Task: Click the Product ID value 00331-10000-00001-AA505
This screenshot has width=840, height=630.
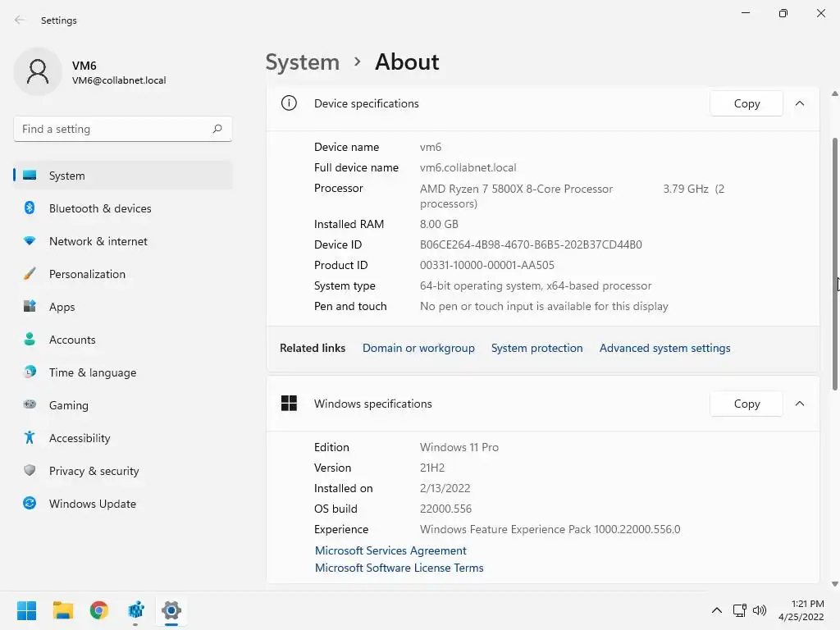Action: point(487,265)
